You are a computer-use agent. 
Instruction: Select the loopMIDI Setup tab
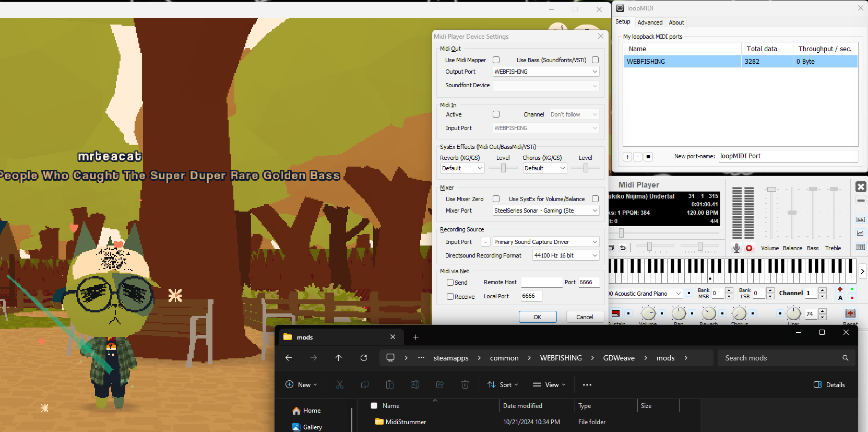(x=623, y=22)
